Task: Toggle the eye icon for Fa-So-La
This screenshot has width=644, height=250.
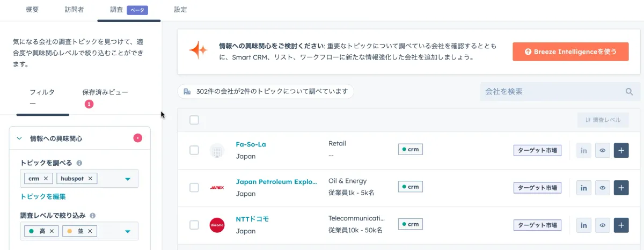Action: point(602,151)
